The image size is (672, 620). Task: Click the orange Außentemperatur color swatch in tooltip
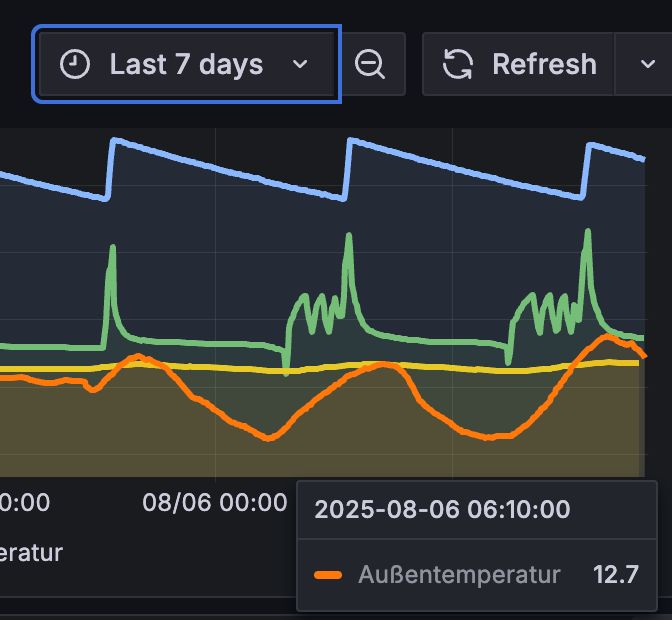pyautogui.click(x=328, y=575)
